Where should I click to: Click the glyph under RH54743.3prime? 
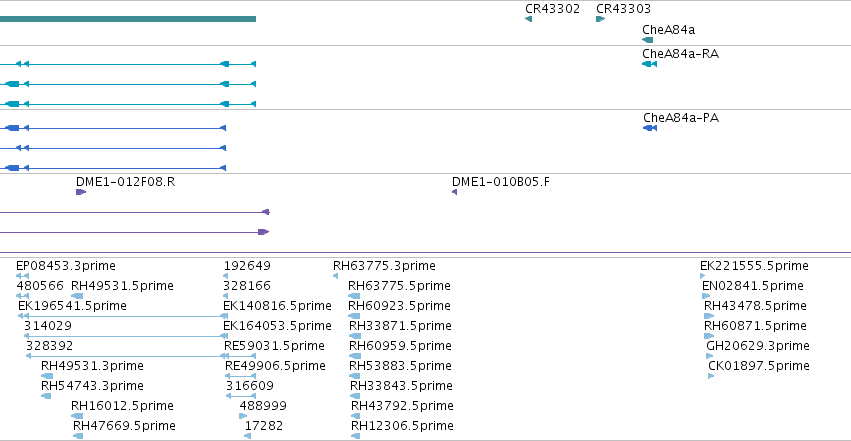[46, 397]
